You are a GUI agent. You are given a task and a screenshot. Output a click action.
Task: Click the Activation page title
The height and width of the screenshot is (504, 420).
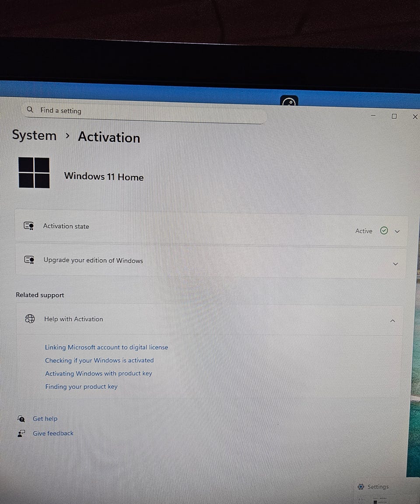(x=109, y=137)
